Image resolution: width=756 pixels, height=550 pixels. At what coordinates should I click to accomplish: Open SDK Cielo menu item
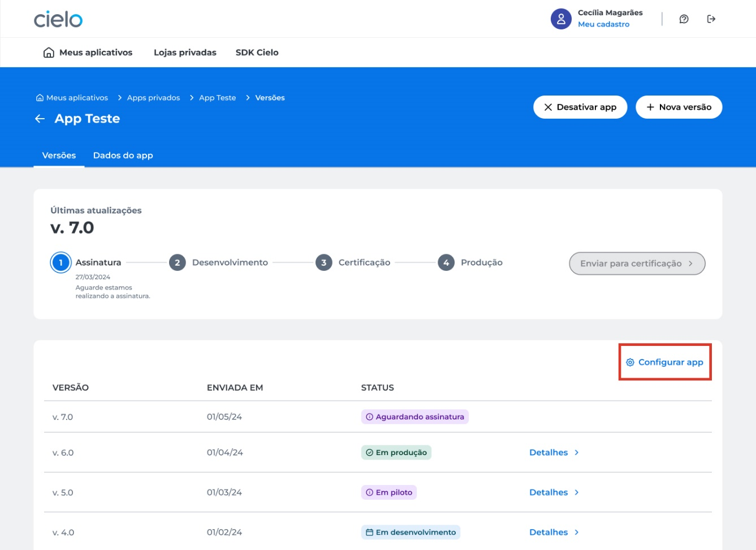[257, 53]
